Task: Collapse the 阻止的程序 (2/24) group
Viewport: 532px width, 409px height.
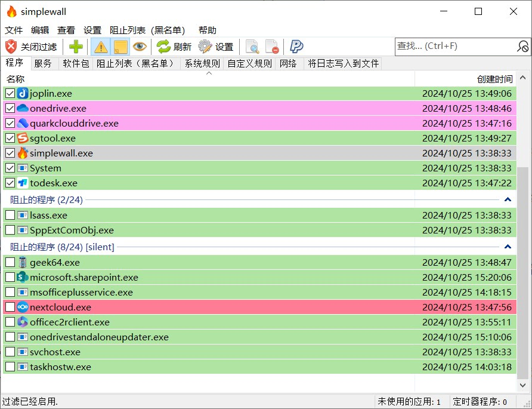Action: coord(508,199)
